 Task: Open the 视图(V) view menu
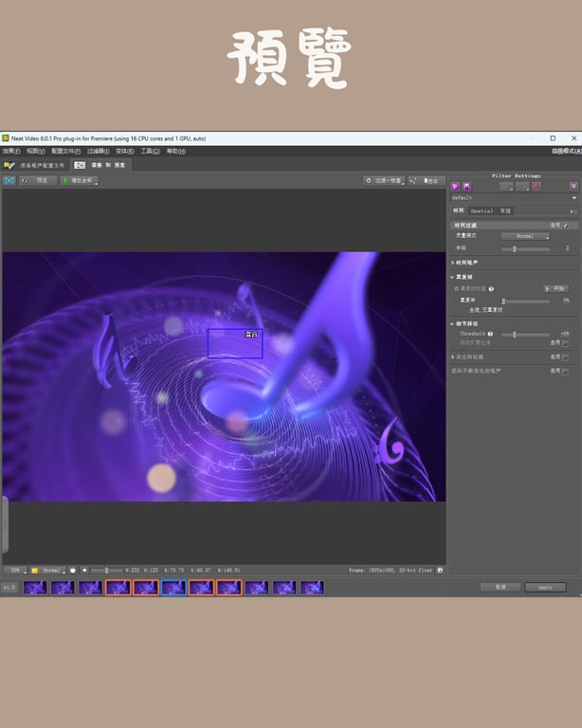click(x=36, y=152)
